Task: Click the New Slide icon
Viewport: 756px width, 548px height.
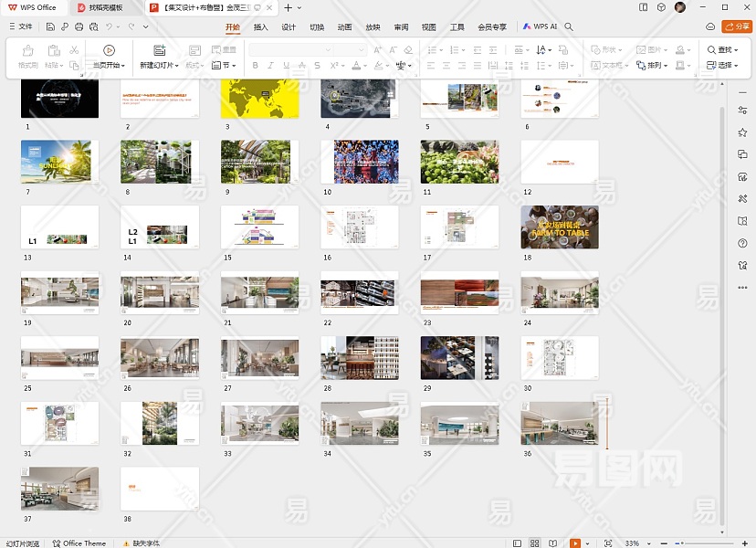Action: (159, 51)
